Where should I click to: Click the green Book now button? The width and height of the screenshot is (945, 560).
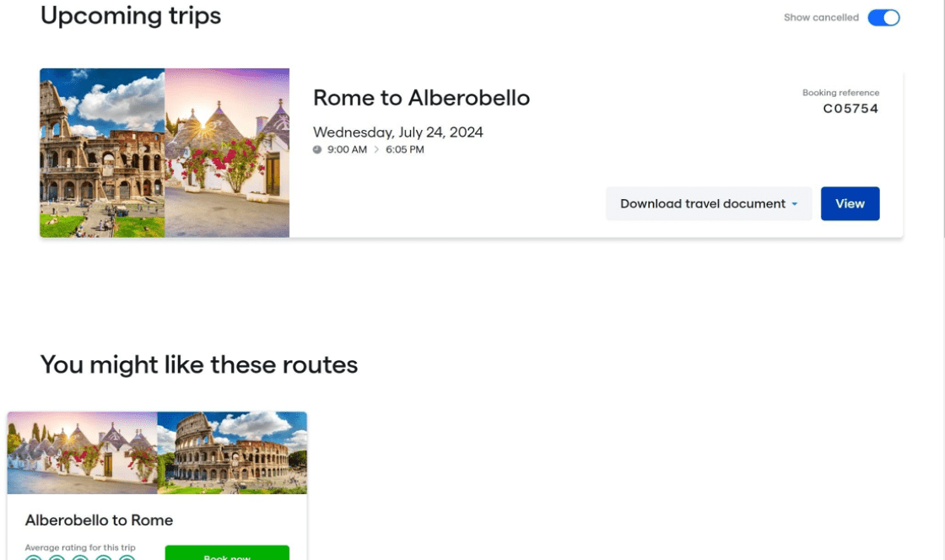tap(227, 553)
